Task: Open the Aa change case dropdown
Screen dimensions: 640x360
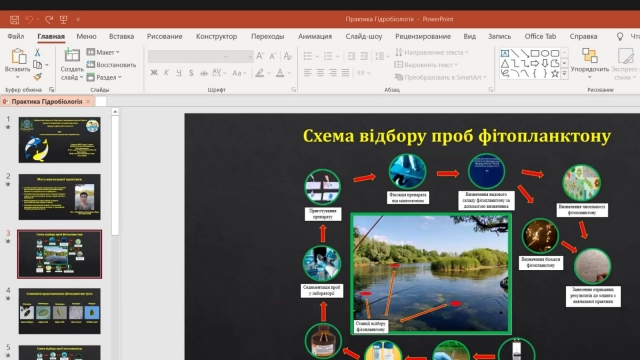Action: coord(239,73)
